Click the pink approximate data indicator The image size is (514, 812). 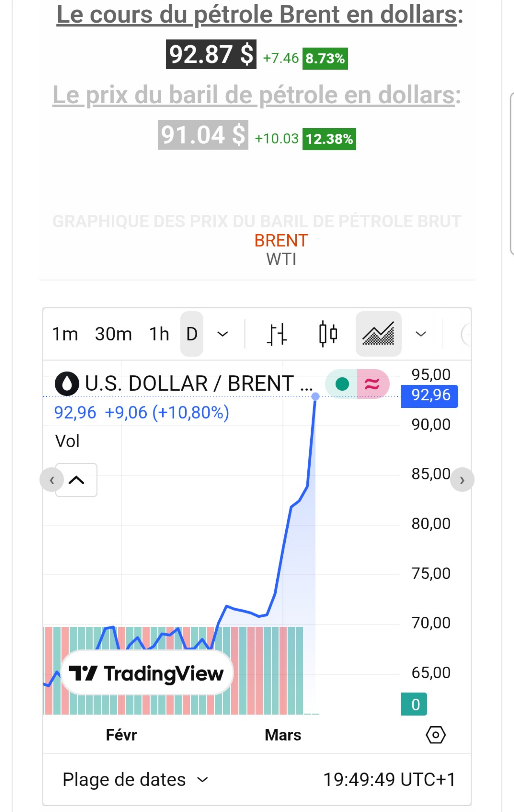click(x=372, y=384)
